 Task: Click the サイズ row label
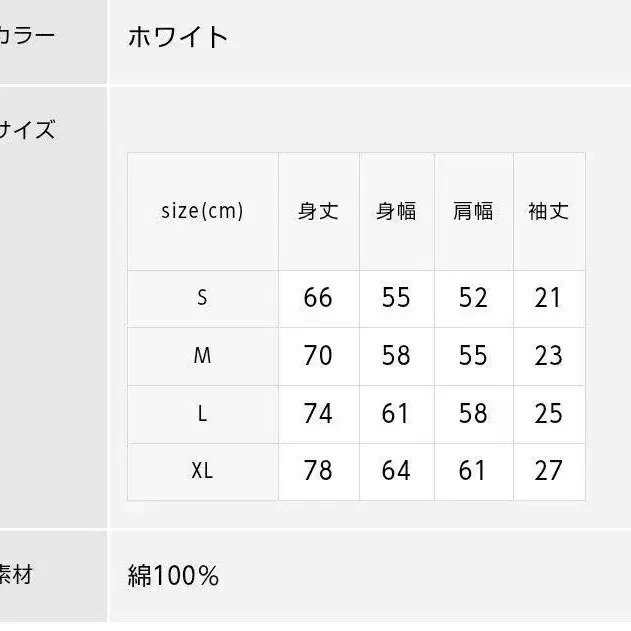coord(27,130)
